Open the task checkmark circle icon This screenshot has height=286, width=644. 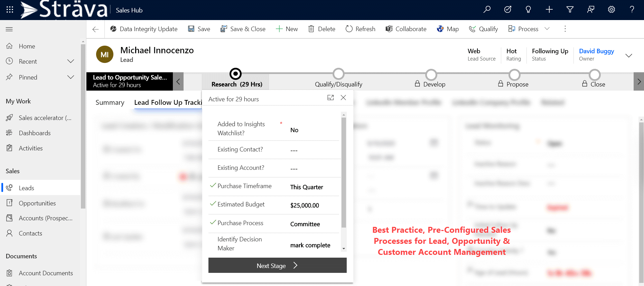507,10
